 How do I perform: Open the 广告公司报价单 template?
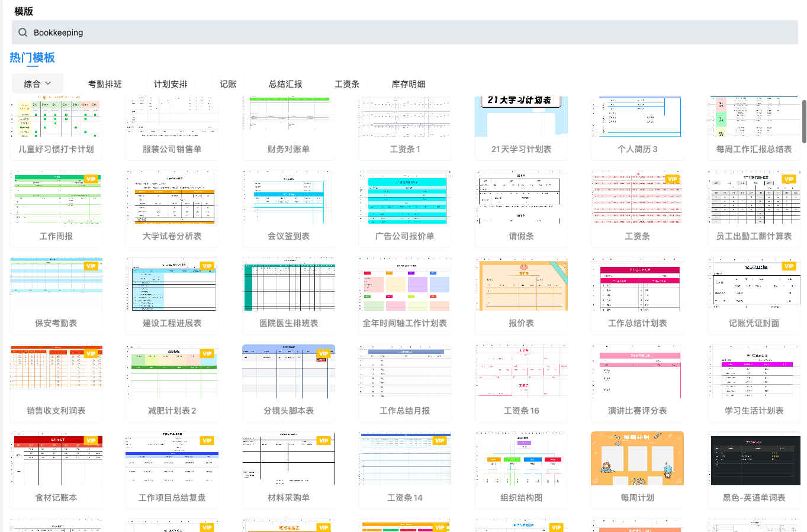click(x=404, y=208)
